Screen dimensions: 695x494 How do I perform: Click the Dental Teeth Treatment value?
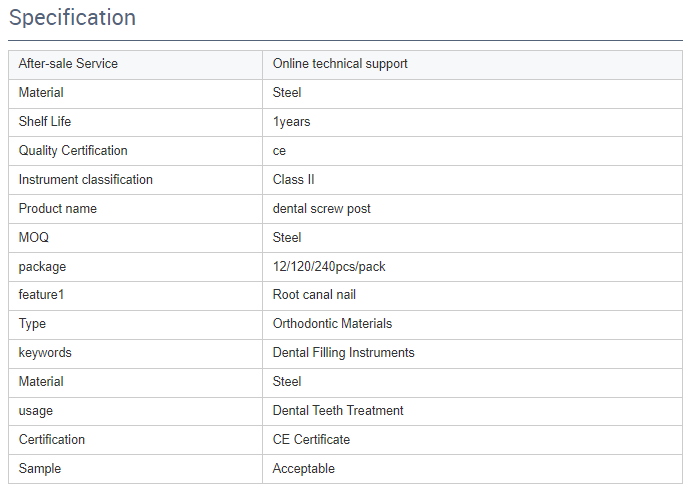click(338, 411)
